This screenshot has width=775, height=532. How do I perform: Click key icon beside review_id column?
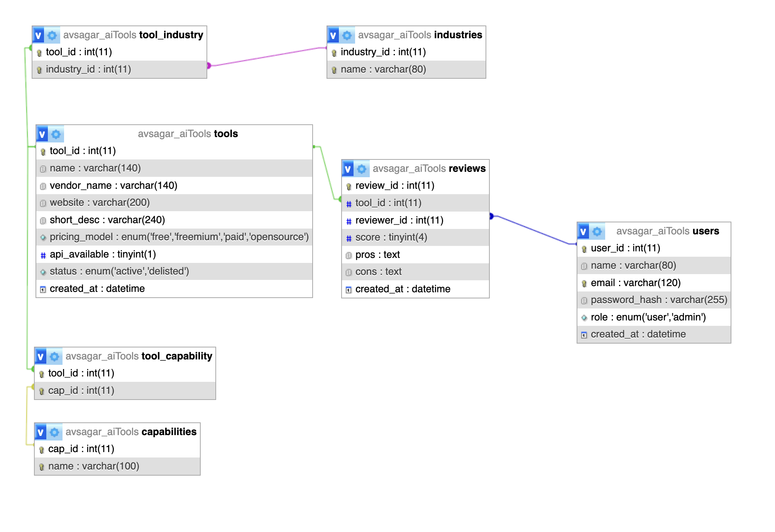click(349, 186)
